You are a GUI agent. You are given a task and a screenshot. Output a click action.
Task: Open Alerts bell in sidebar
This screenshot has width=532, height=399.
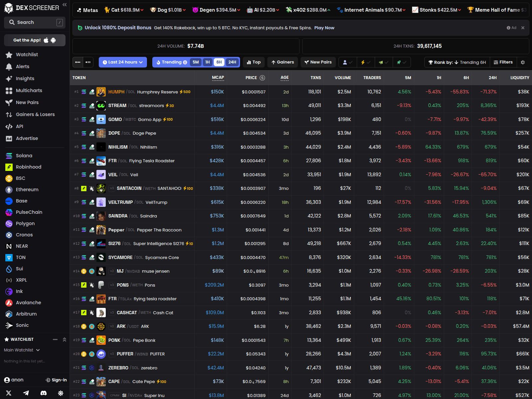pyautogui.click(x=22, y=66)
